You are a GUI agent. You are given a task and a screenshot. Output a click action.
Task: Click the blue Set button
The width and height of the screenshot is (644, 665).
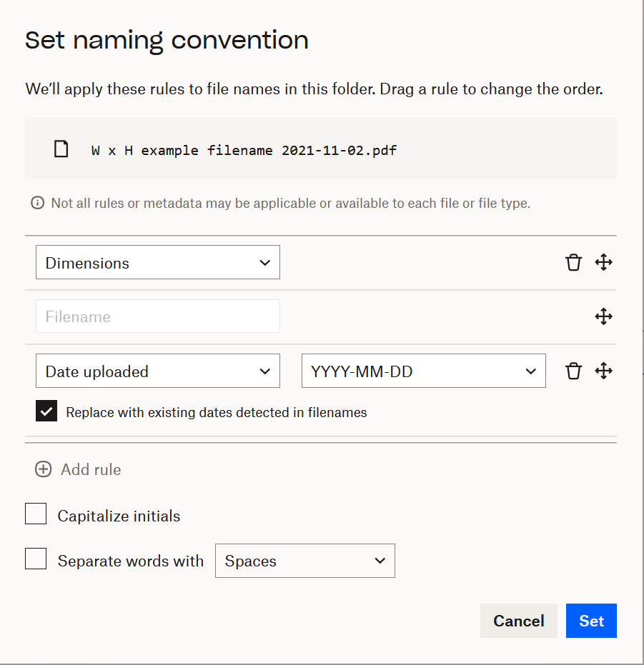[x=591, y=621]
